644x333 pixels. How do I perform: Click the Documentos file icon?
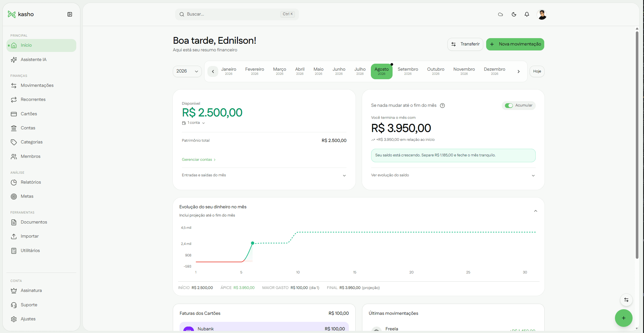pyautogui.click(x=14, y=222)
